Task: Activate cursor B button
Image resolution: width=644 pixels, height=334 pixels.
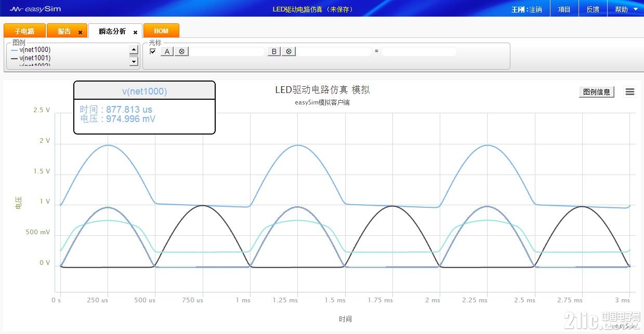Action: [x=274, y=51]
